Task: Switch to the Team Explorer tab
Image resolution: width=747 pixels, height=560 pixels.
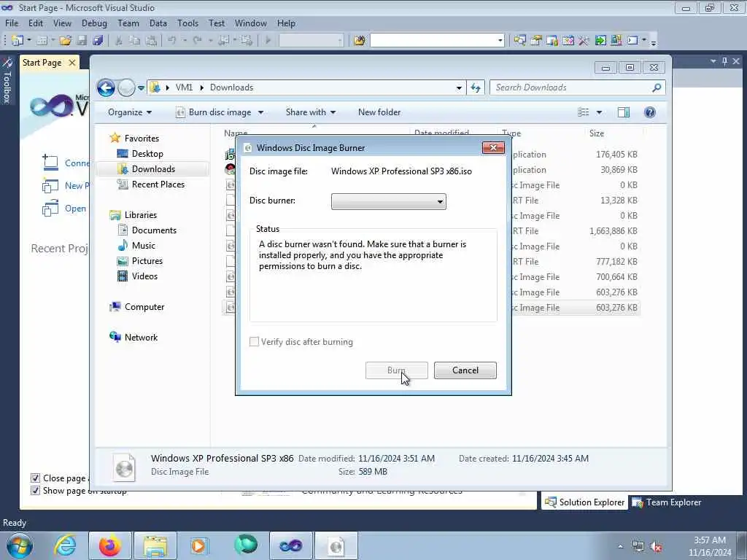Action: [x=667, y=502]
